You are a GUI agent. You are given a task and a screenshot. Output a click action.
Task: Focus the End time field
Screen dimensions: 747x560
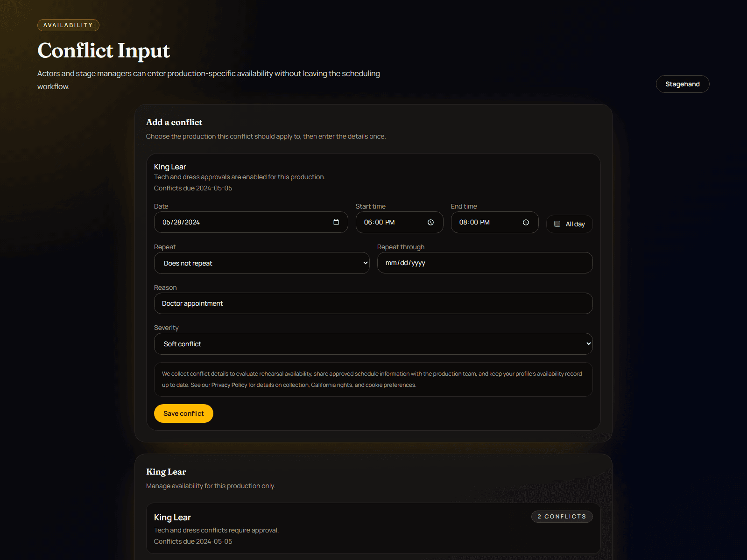pyautogui.click(x=494, y=223)
